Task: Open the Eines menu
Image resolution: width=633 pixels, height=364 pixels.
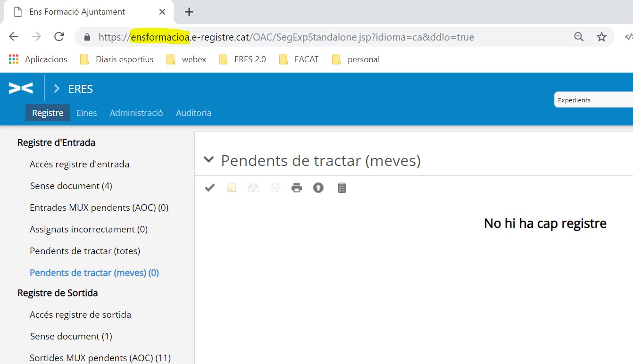Action: (87, 113)
